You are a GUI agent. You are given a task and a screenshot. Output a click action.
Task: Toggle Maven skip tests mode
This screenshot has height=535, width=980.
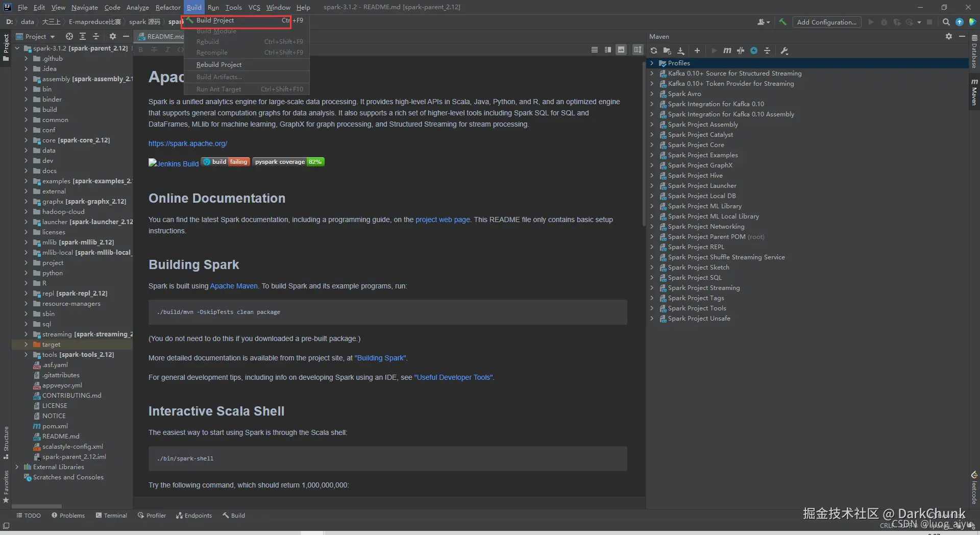[x=754, y=51]
